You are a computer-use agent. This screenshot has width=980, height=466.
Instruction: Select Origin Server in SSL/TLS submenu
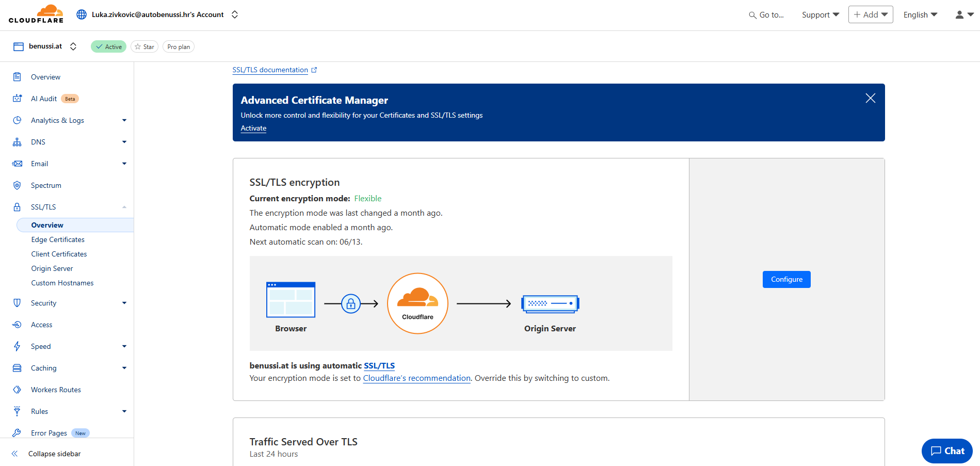[52, 268]
